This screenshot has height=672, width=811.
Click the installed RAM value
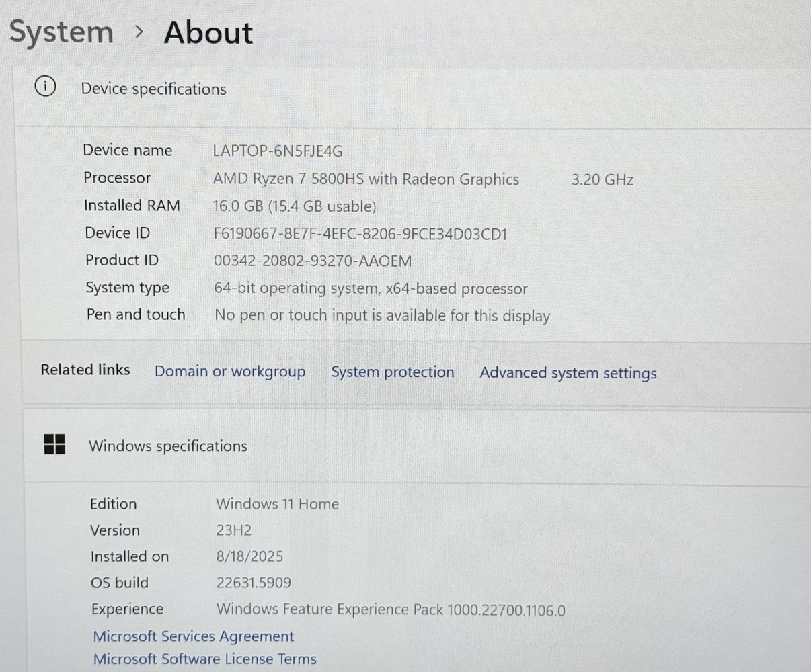pyautogui.click(x=294, y=206)
